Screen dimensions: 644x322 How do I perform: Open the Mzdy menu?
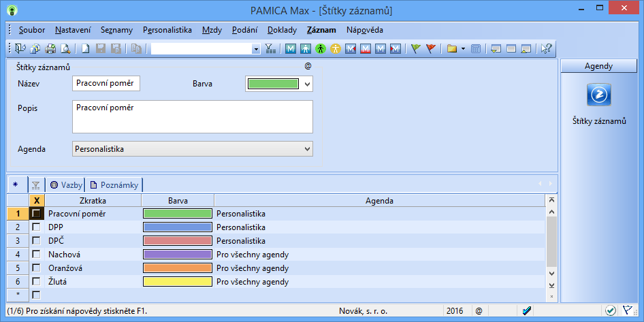coord(212,30)
